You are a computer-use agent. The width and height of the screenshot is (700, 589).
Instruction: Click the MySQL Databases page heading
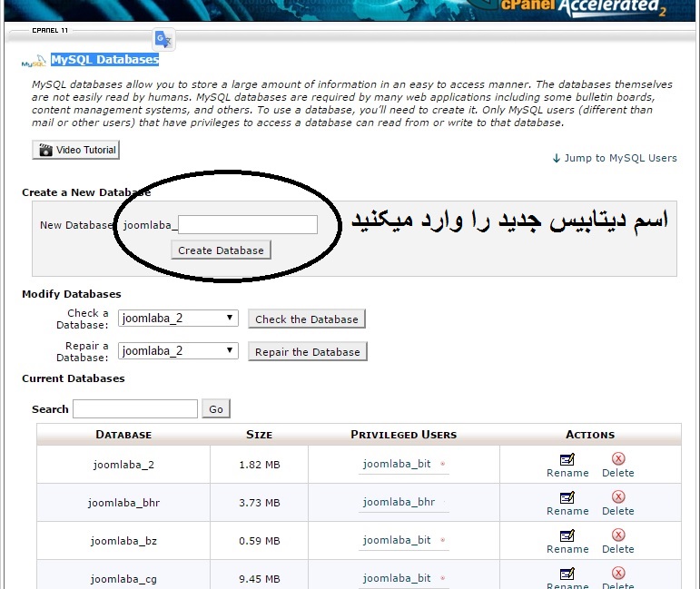(105, 59)
